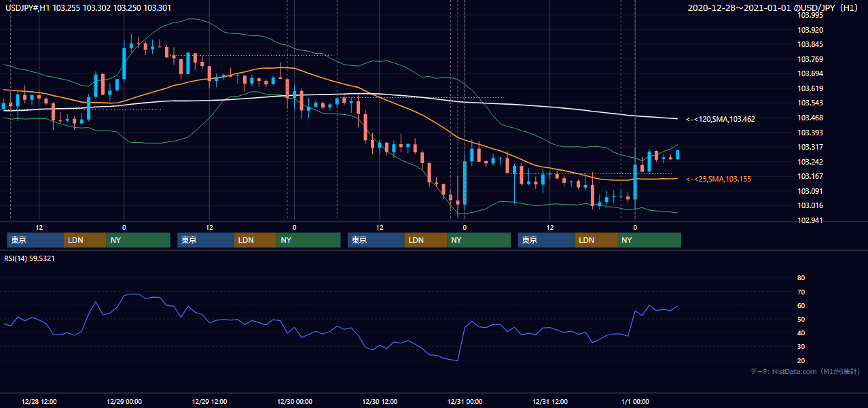Click price axis label 103.694
This screenshot has width=868, height=408.
point(810,73)
